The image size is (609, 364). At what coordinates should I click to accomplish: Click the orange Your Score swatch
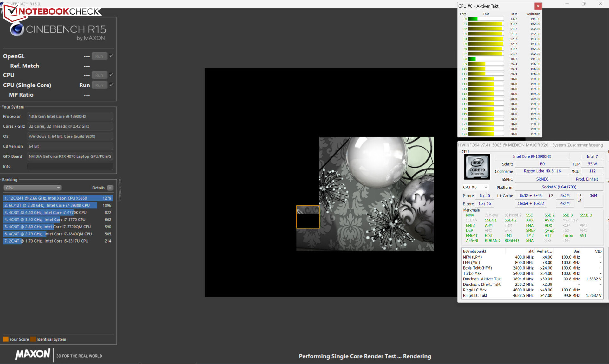[6, 339]
